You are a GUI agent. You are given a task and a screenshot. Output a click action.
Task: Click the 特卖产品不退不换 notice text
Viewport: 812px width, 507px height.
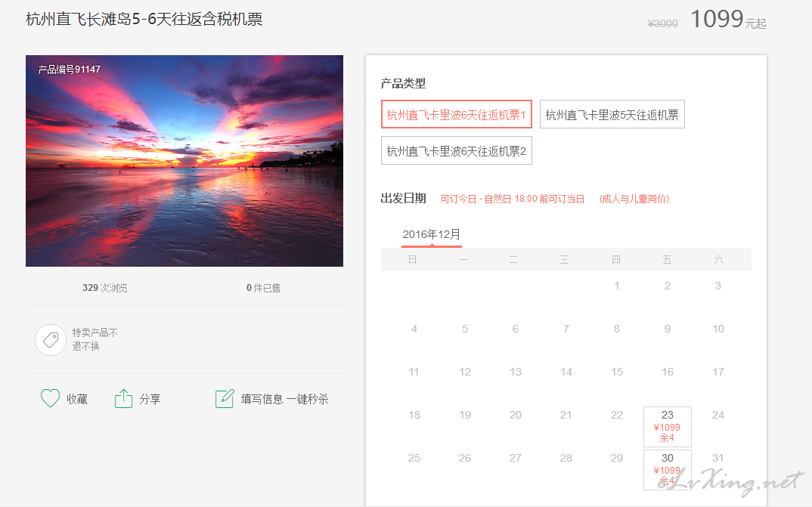(x=95, y=339)
